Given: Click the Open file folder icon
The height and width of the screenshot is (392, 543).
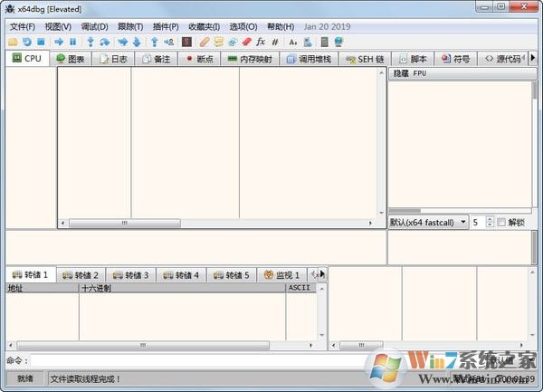Looking at the screenshot, I should coord(13,42).
